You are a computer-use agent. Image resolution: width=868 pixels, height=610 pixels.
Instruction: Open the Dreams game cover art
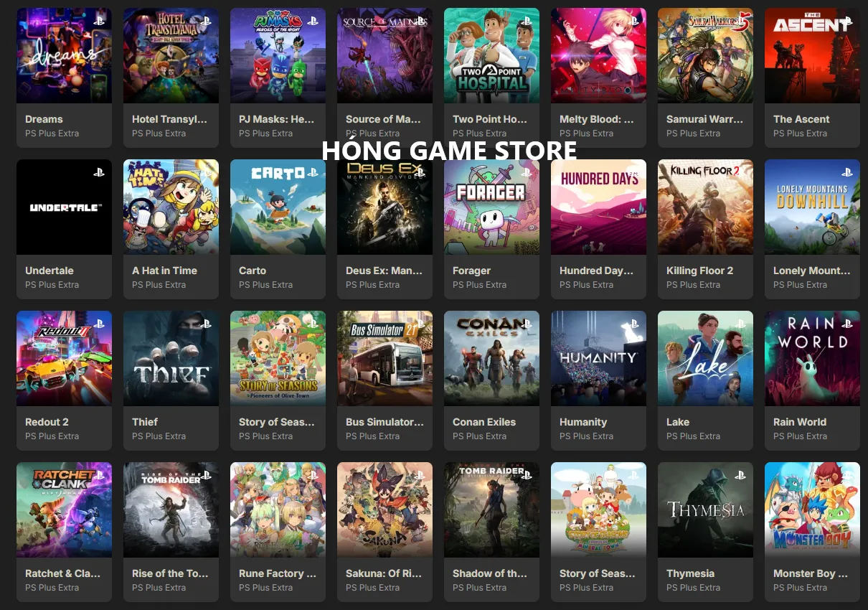point(64,55)
